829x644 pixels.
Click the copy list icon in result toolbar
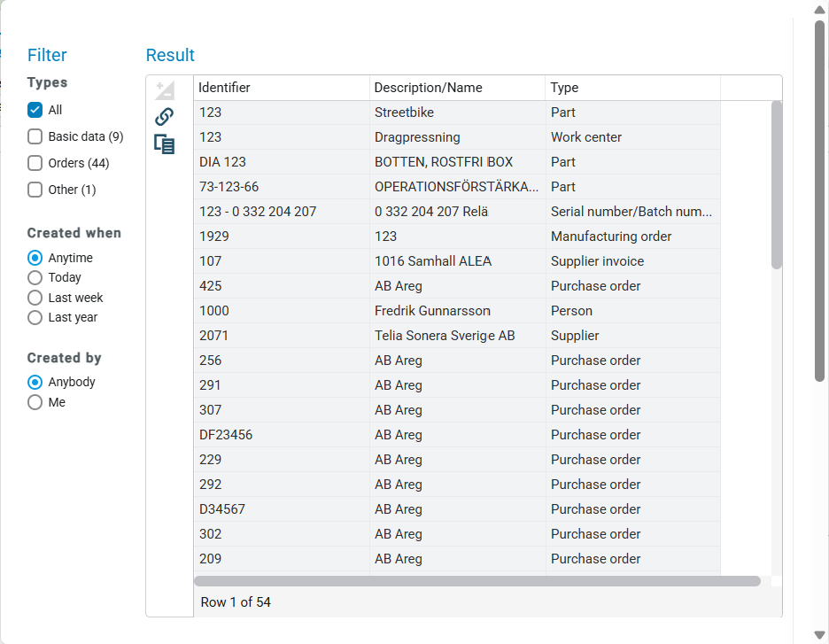(x=165, y=144)
